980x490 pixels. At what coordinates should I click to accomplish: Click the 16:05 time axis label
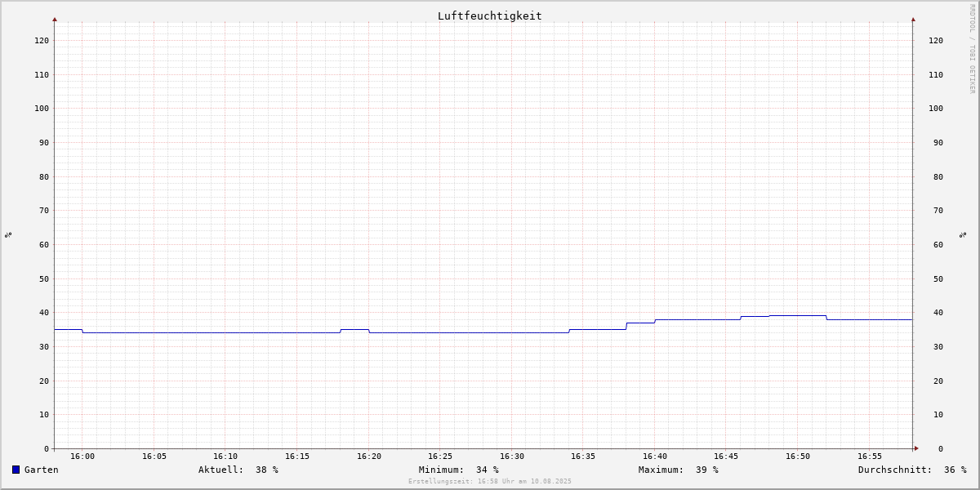[x=154, y=457]
